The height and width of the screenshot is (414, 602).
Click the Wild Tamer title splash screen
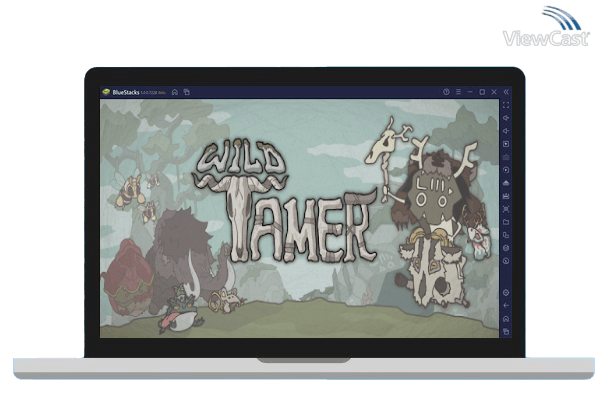(299, 219)
